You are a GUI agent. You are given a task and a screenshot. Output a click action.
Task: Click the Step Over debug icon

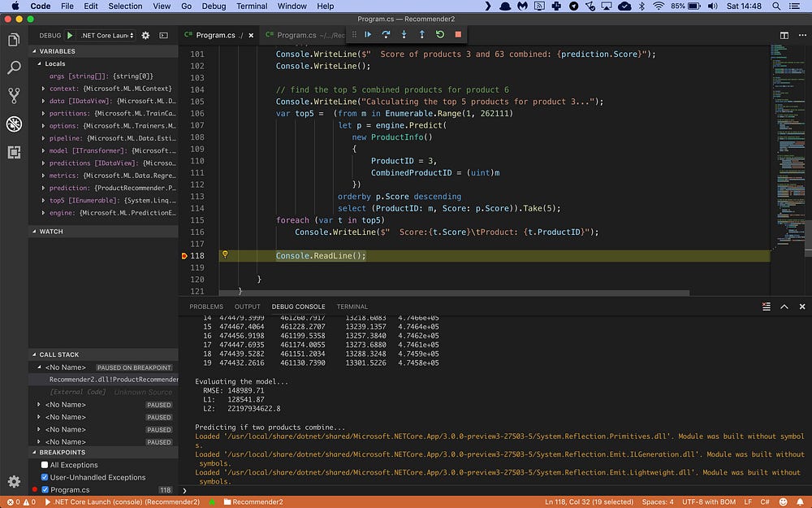[386, 35]
